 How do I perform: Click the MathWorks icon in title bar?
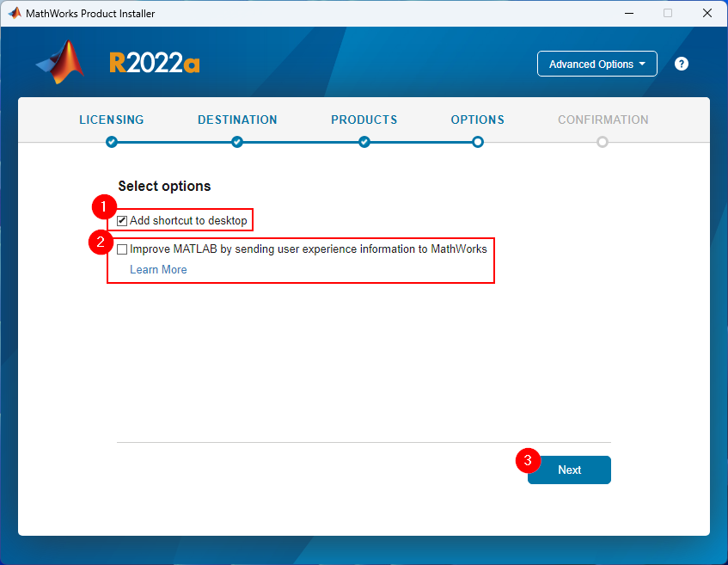click(15, 13)
